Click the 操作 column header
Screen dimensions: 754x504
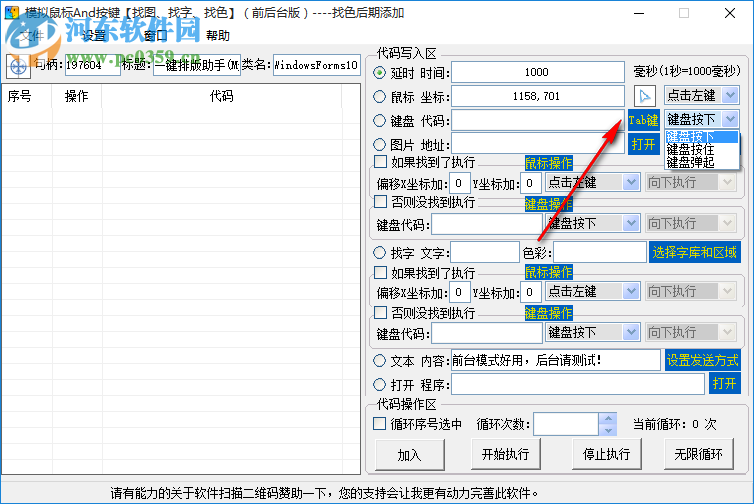(76, 96)
